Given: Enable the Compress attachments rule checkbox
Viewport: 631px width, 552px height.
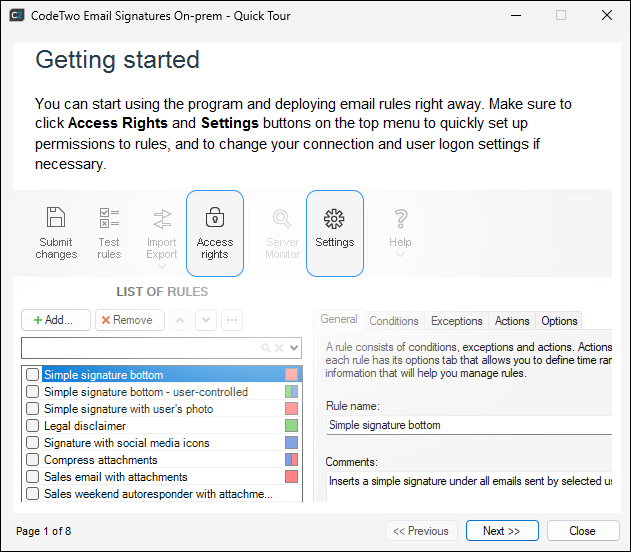Looking at the screenshot, I should pyautogui.click(x=33, y=460).
